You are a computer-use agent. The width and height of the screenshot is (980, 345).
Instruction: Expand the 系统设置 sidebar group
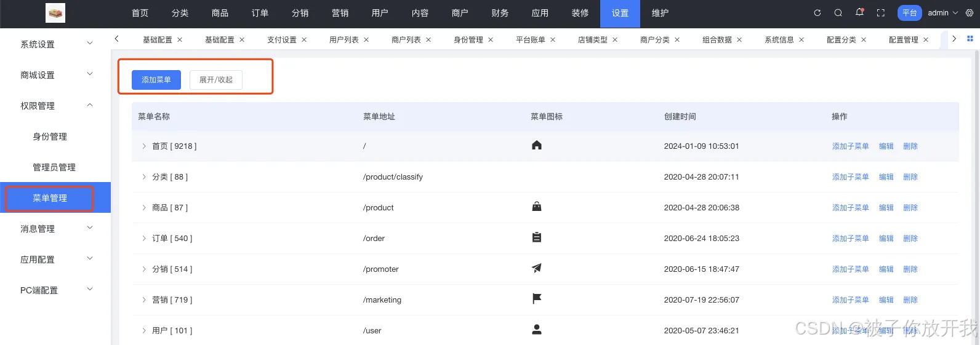pyautogui.click(x=55, y=44)
